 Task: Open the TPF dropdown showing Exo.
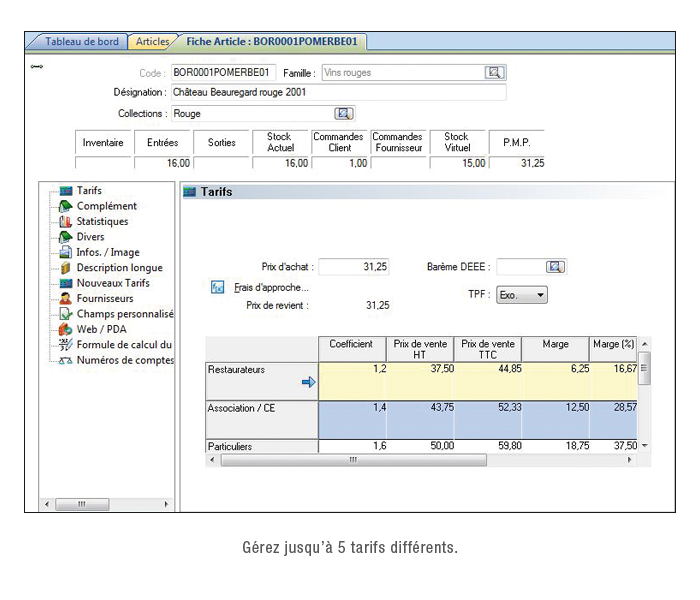[522, 295]
